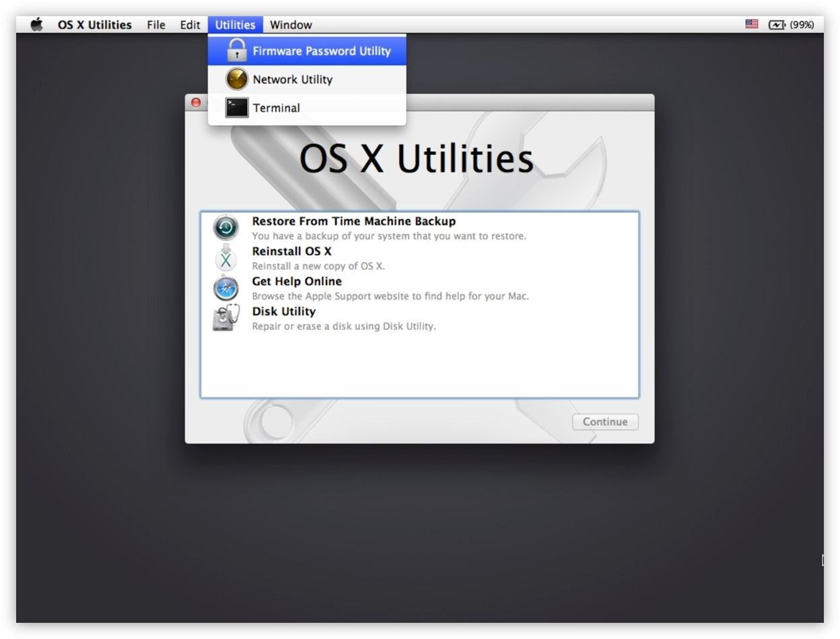Select the Reinstall OS X option
Screen dimensions: 840x639
[x=419, y=258]
